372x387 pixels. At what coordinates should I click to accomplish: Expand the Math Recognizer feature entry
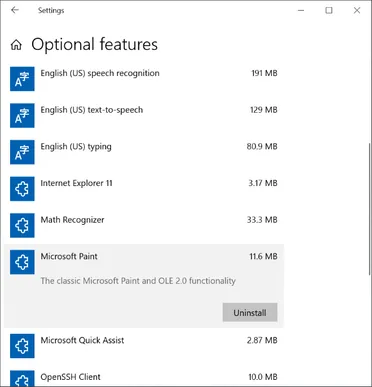pos(144,225)
